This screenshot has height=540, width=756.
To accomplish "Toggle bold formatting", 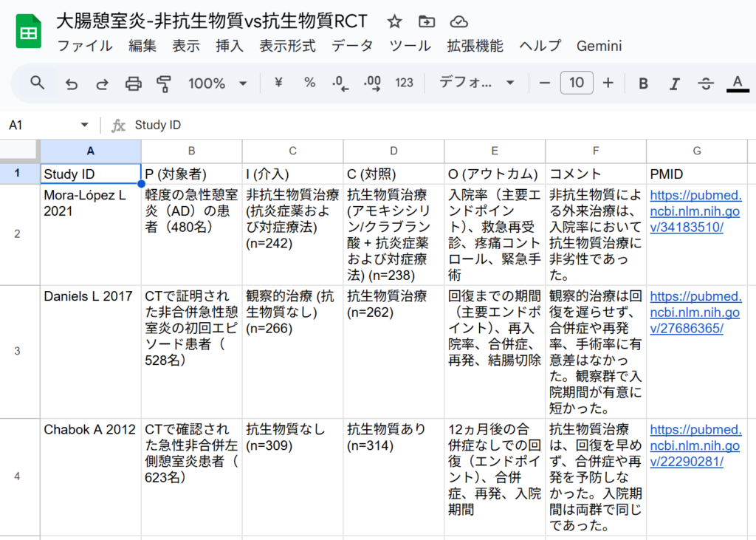I will point(643,83).
